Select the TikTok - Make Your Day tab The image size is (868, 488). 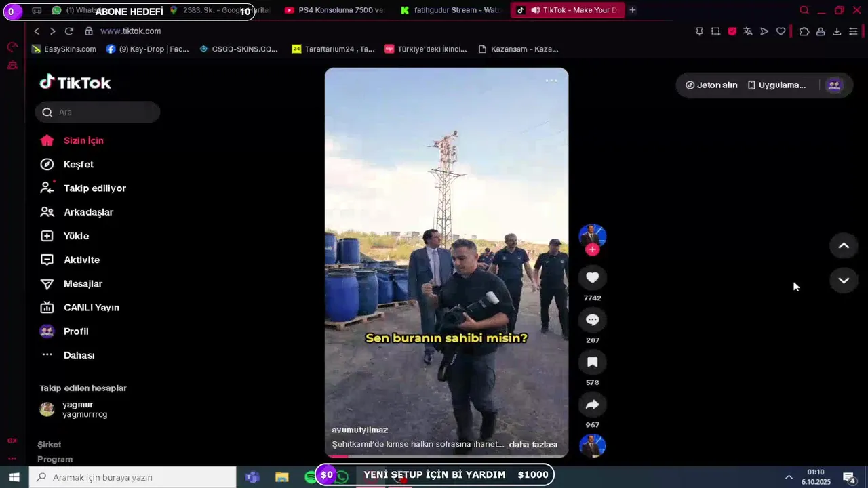(567, 10)
